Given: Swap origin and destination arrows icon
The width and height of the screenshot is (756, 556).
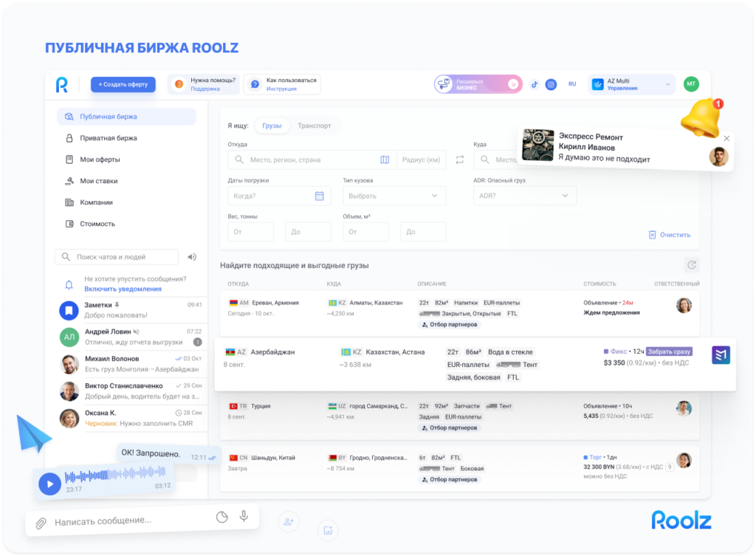Looking at the screenshot, I should tap(460, 159).
